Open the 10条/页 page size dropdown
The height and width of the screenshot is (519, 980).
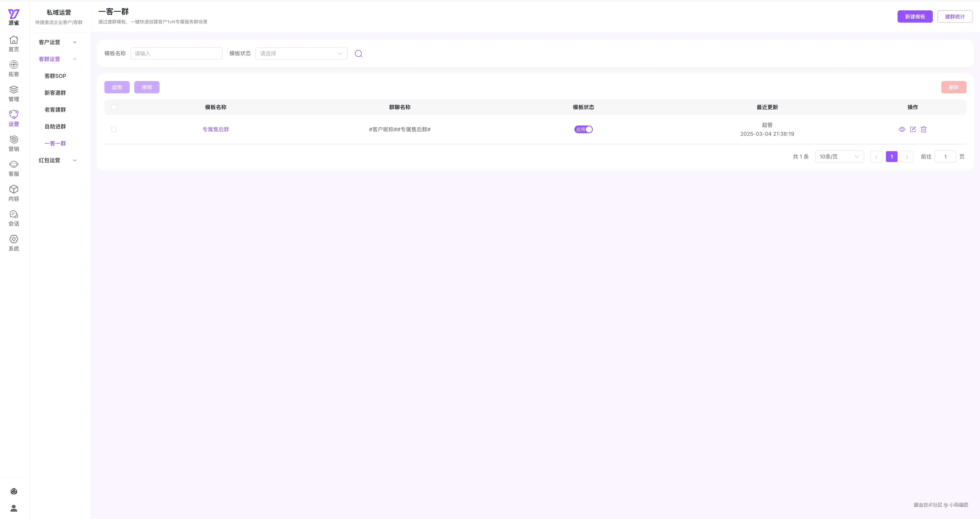pos(839,157)
